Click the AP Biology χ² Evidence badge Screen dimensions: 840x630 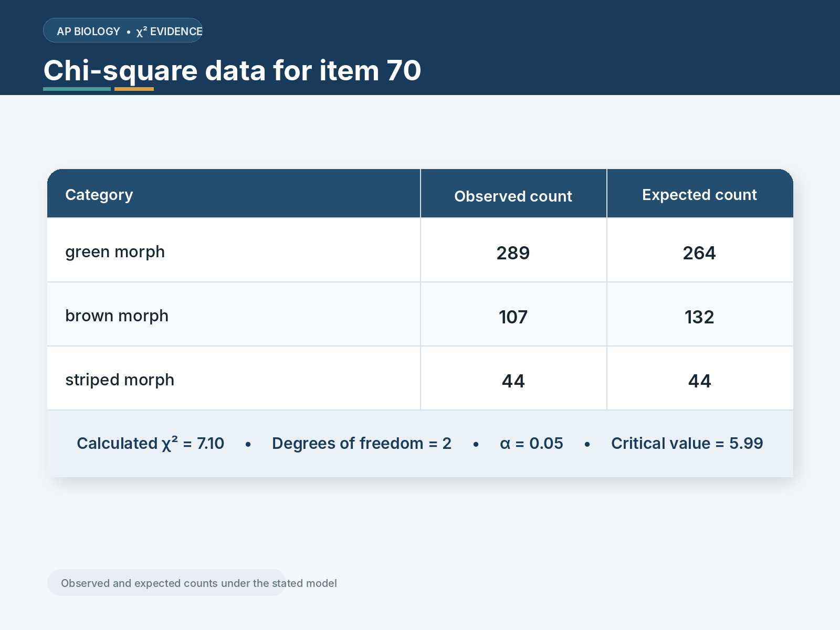click(123, 30)
